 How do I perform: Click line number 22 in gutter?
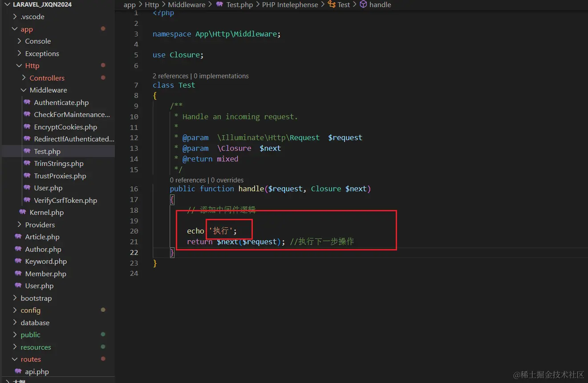[134, 252]
